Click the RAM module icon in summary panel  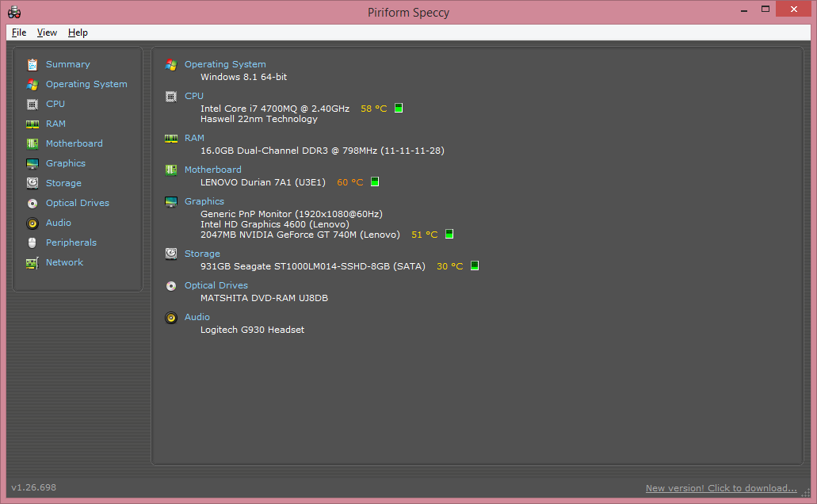click(171, 138)
